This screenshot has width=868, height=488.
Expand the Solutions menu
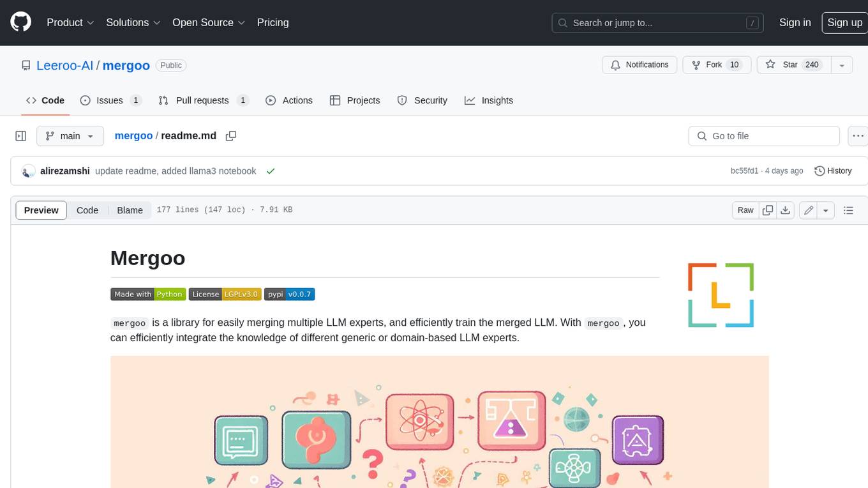(x=133, y=22)
